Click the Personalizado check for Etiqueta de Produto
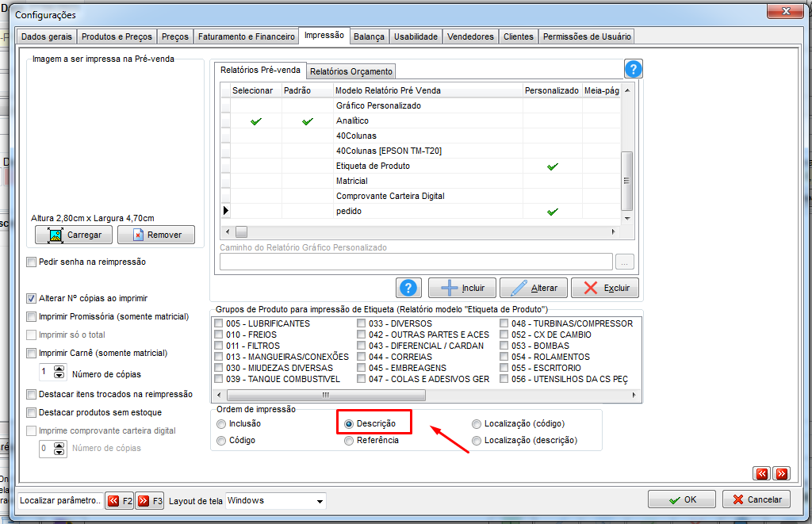Screen dimensions: 812x524 (x=553, y=166)
